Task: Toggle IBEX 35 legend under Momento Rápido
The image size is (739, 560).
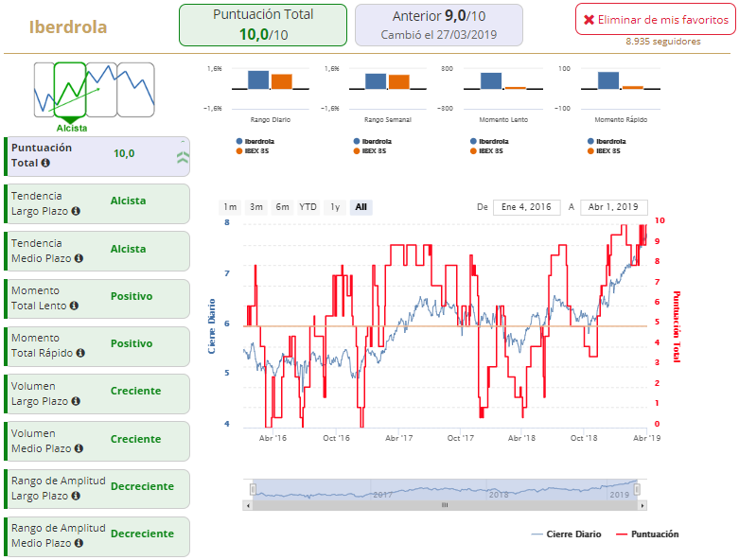Action: (604, 151)
